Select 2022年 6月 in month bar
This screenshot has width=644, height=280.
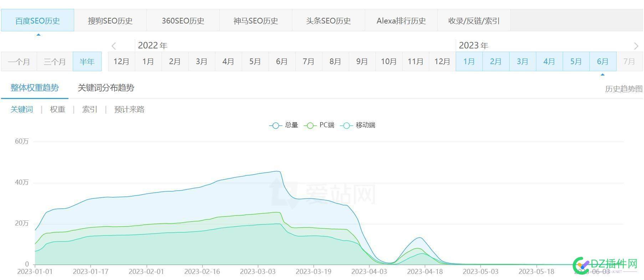(x=282, y=62)
